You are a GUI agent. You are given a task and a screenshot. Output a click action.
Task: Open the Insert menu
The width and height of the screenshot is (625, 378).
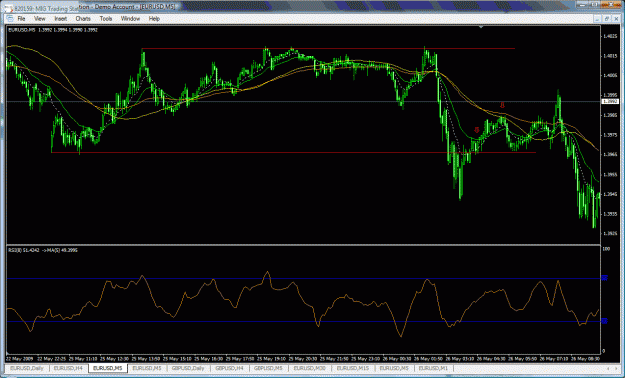[x=61, y=19]
